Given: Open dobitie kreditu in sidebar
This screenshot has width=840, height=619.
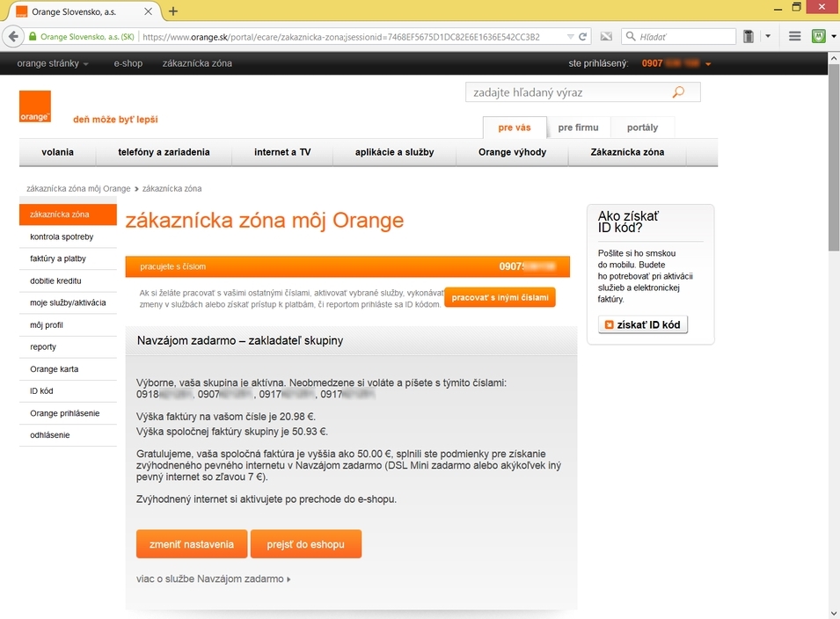Looking at the screenshot, I should 68,280.
